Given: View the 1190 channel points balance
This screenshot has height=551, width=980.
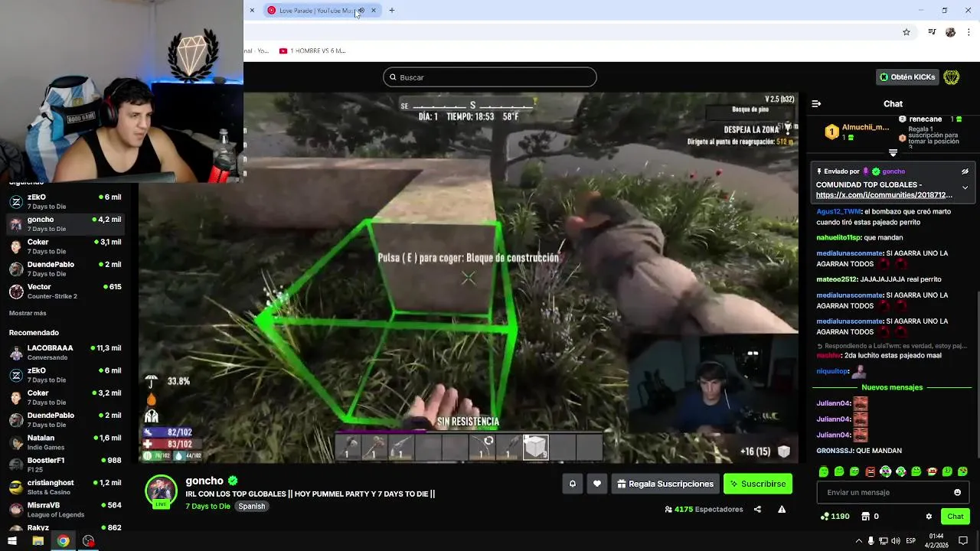Looking at the screenshot, I should point(835,517).
